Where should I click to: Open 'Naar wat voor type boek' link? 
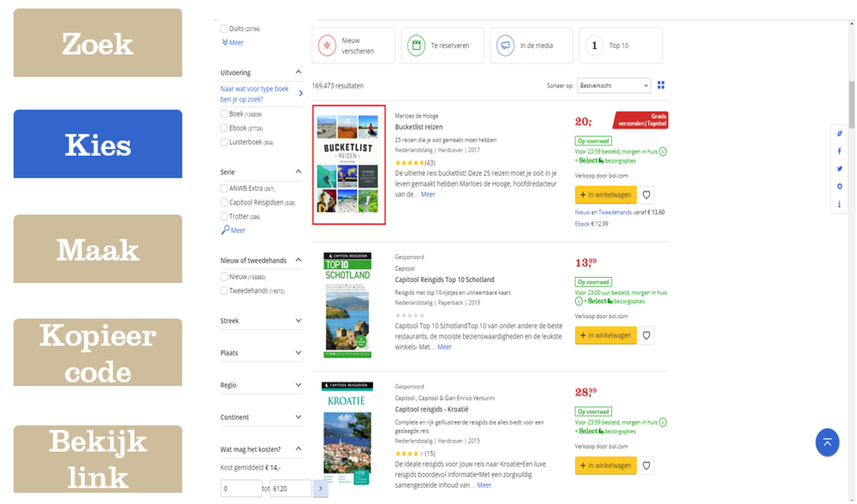255,94
